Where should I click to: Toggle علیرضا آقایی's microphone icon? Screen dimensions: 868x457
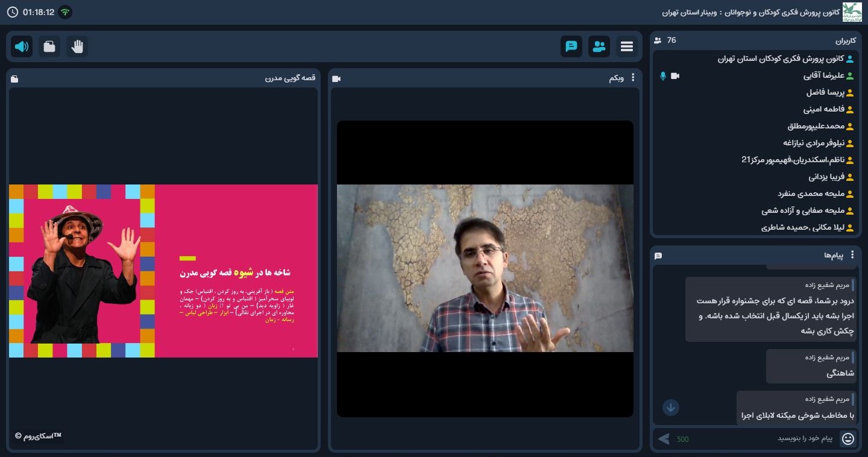663,76
